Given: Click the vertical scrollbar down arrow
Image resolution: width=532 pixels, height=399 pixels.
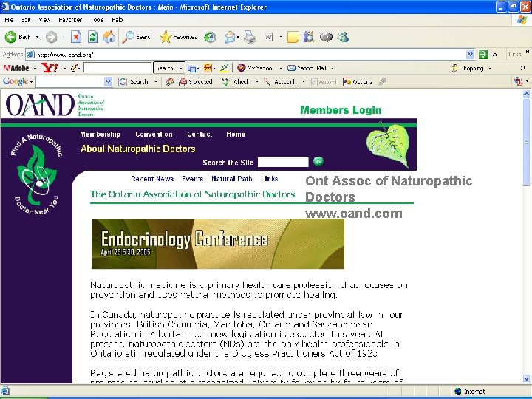Looking at the screenshot, I should 527,378.
